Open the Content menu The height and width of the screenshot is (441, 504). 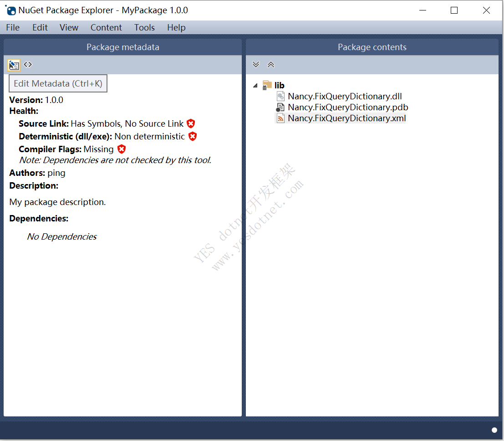(x=106, y=28)
